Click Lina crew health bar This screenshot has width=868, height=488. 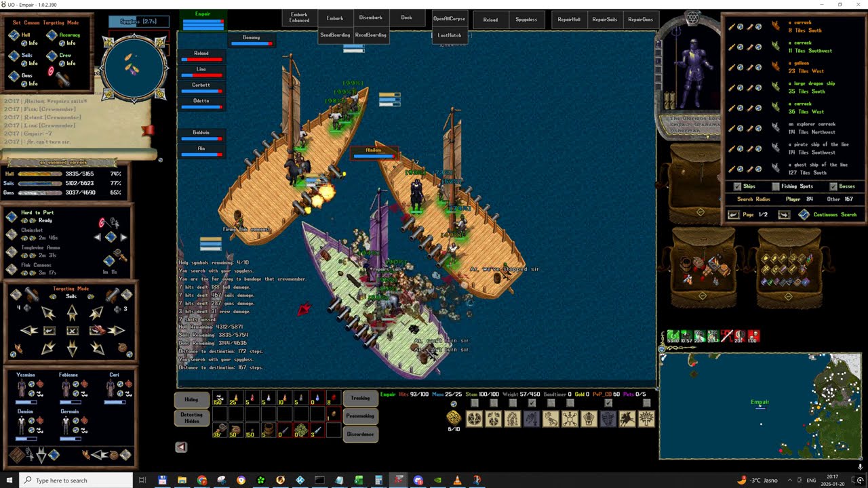(201, 76)
